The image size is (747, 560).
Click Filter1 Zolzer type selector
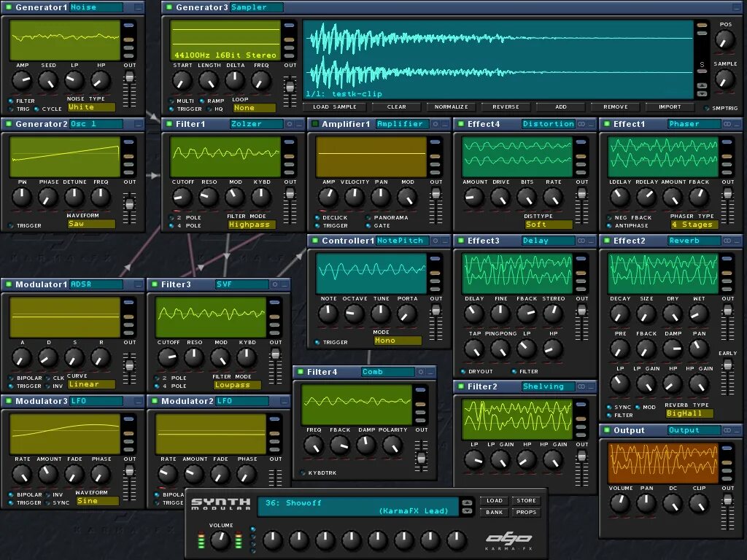click(256, 124)
